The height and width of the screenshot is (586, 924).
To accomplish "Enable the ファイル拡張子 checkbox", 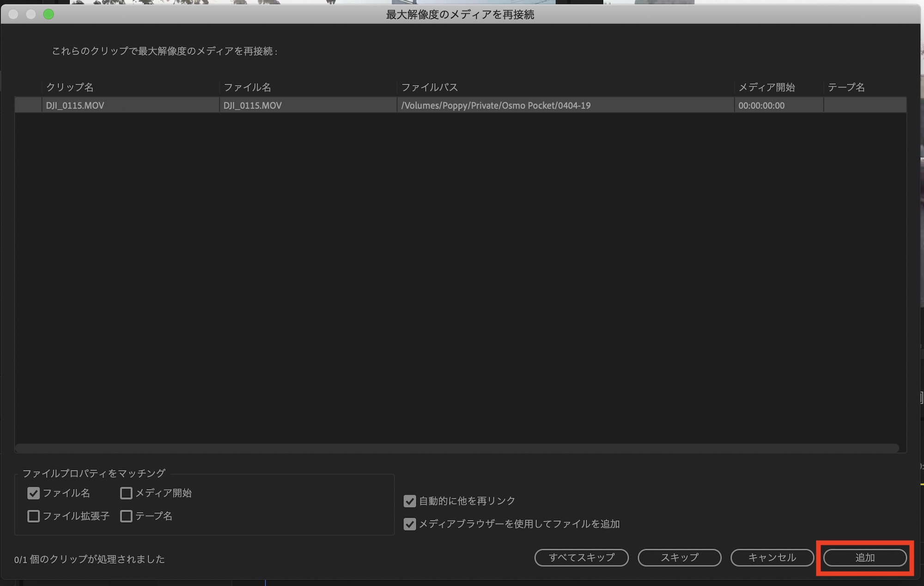I will [x=33, y=516].
